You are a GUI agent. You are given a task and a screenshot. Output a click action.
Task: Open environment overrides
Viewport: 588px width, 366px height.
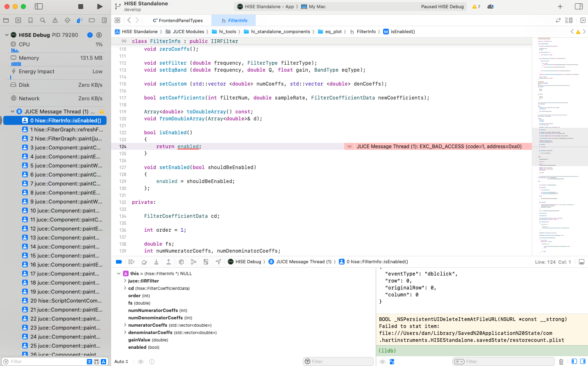(206, 262)
